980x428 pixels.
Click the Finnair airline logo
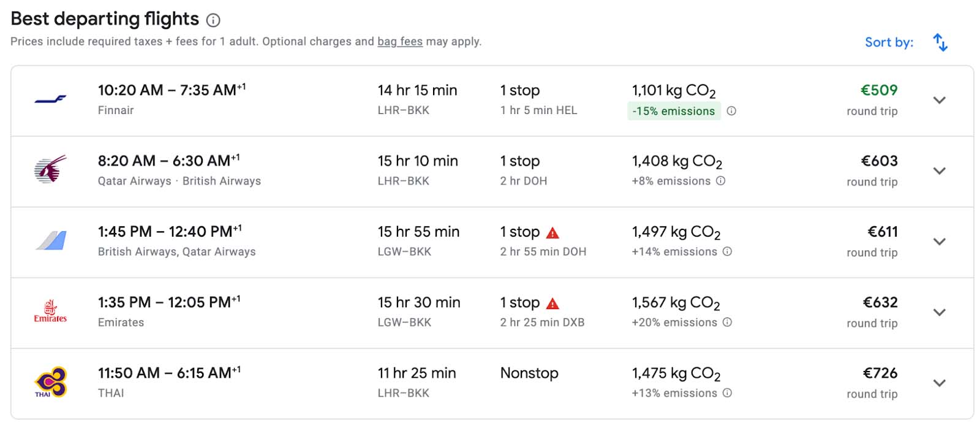tap(50, 99)
